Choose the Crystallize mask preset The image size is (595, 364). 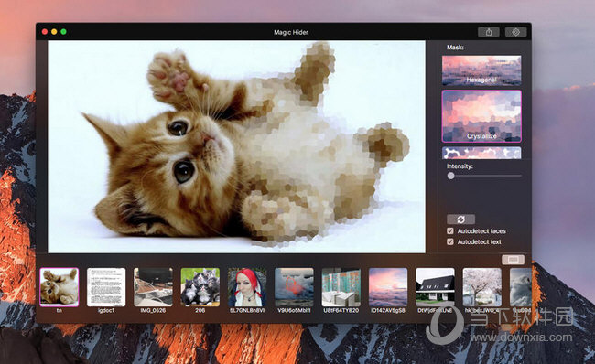pos(481,116)
